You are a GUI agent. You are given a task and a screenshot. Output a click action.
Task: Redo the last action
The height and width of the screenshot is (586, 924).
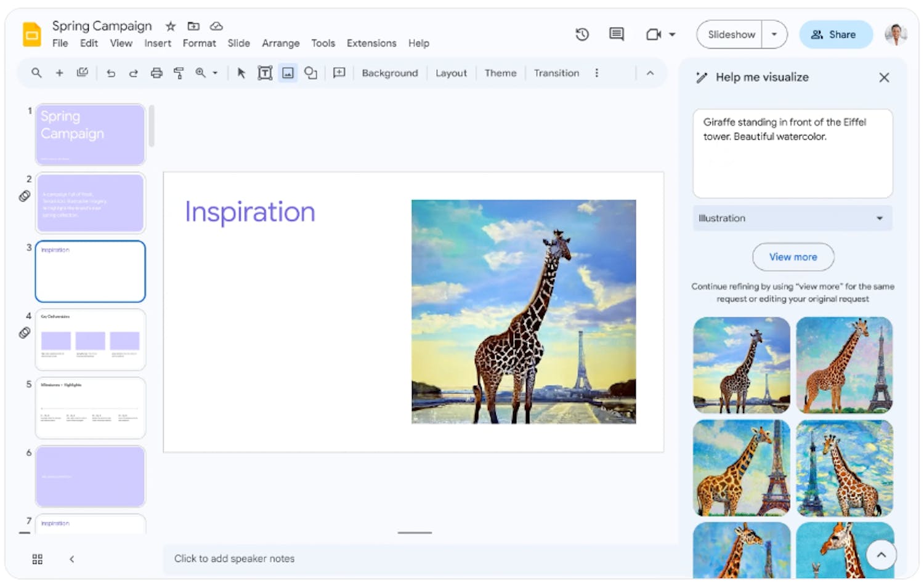(134, 73)
